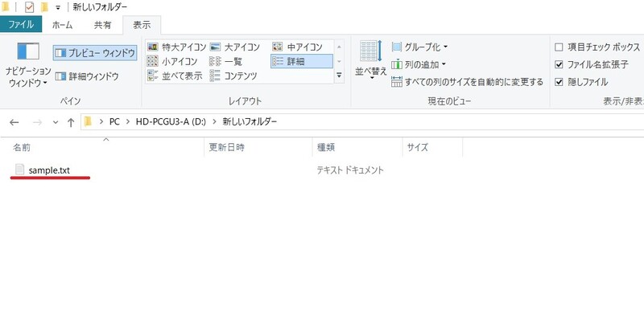This screenshot has height=336, width=644.
Task: Open the File (ファイル) tab
Action: click(21, 24)
